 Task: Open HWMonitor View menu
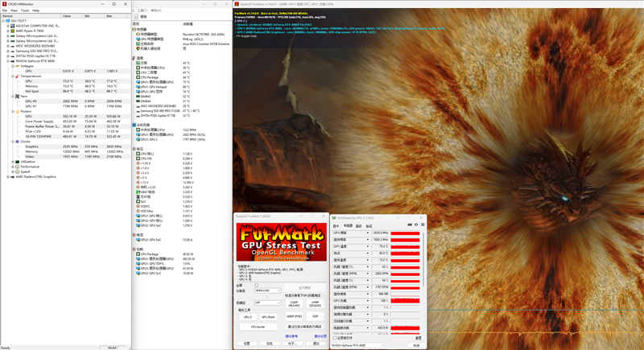coord(14,10)
